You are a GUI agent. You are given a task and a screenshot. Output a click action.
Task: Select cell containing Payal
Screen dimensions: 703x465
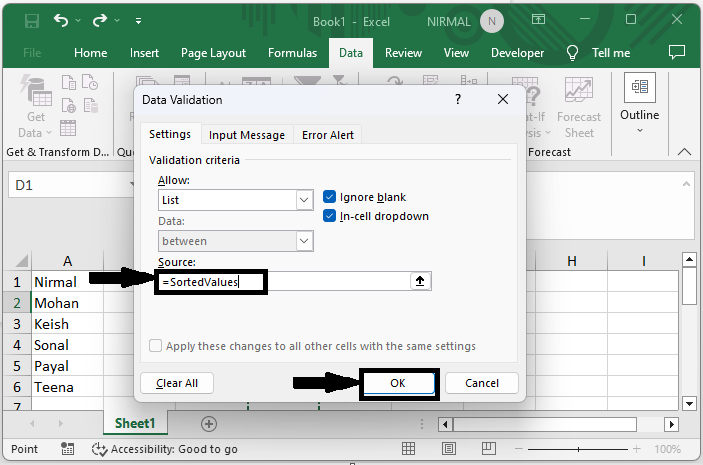(67, 366)
